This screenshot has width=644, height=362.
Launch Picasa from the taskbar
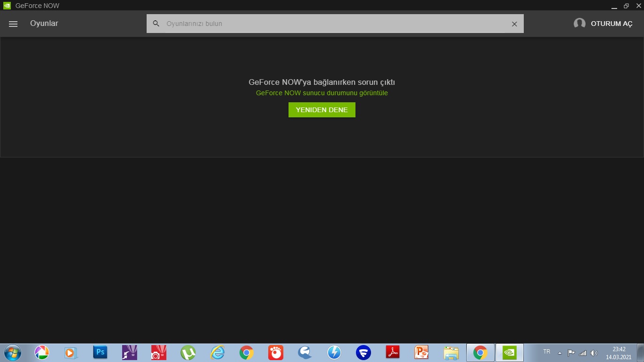[41, 353]
